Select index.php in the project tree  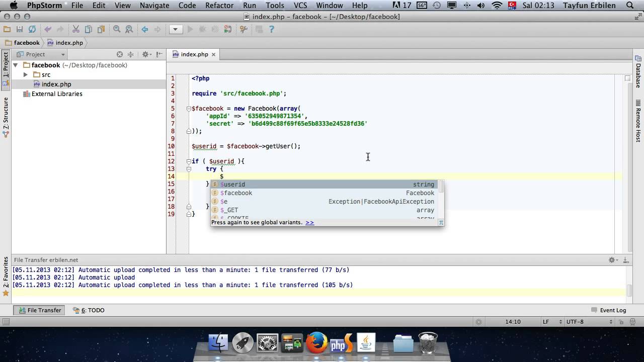(56, 84)
